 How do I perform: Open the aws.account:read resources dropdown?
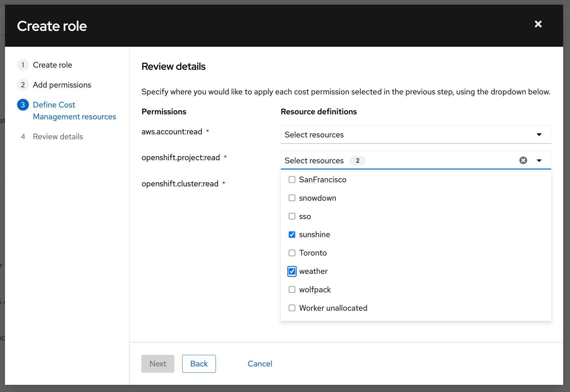coord(416,135)
